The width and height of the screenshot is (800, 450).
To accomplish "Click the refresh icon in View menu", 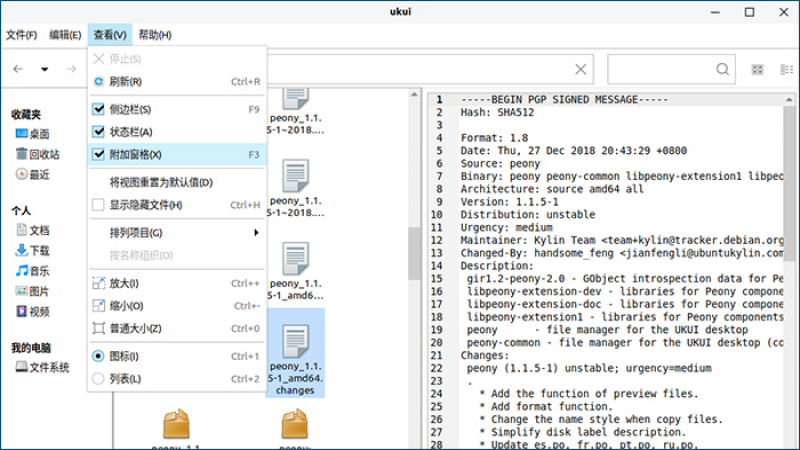I will coord(98,81).
